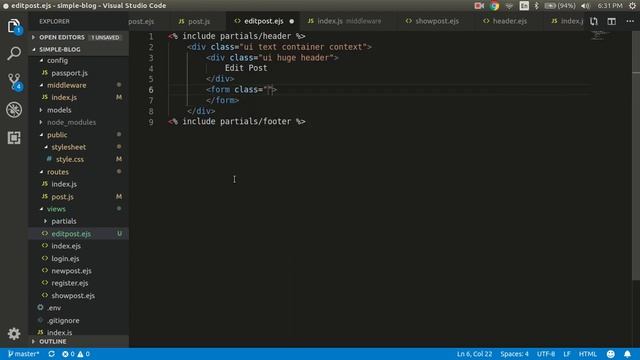This screenshot has width=640, height=360.
Task: Open the Extensions view icon
Action: click(14, 138)
